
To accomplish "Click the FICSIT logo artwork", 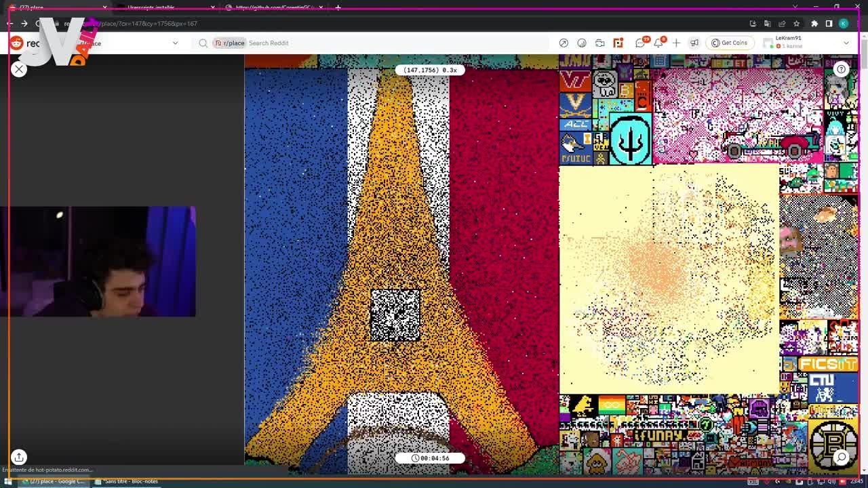I will [x=828, y=364].
